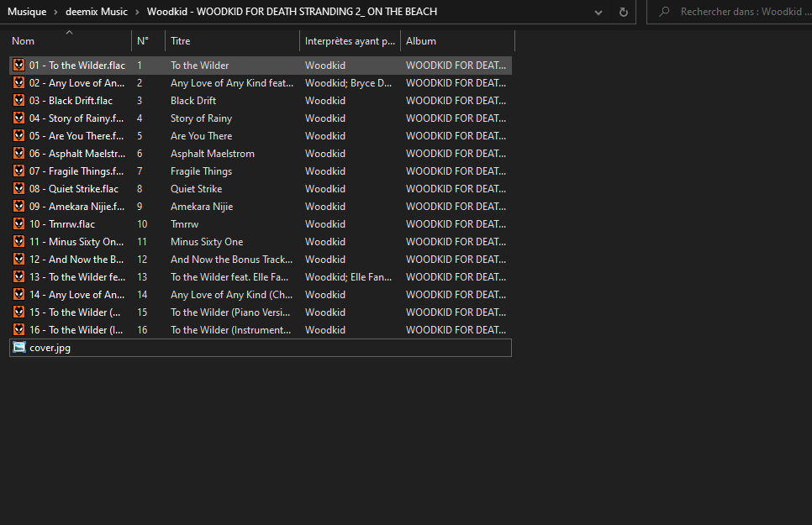The height and width of the screenshot is (525, 812).
Task: Click the title cell To the Wilder feat. Elle Fa...
Action: point(229,276)
